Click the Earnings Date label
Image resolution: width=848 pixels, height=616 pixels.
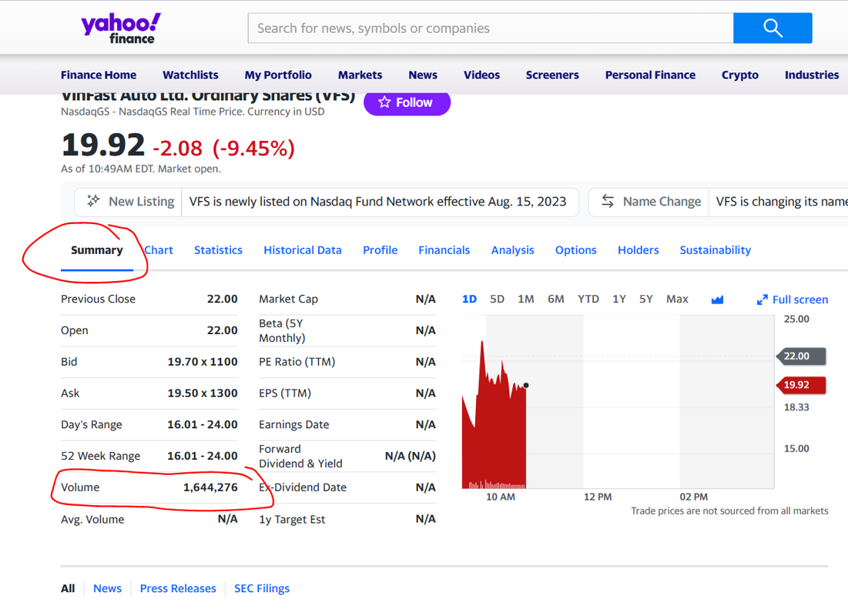point(293,424)
